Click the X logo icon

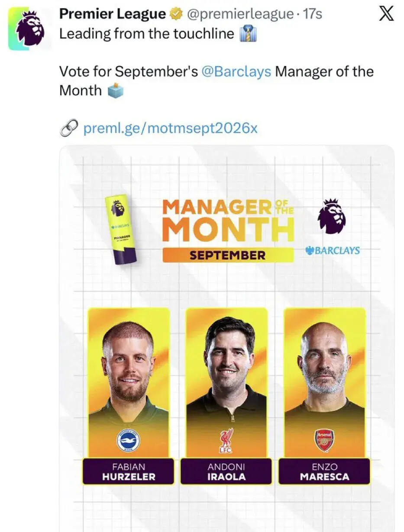(x=386, y=14)
